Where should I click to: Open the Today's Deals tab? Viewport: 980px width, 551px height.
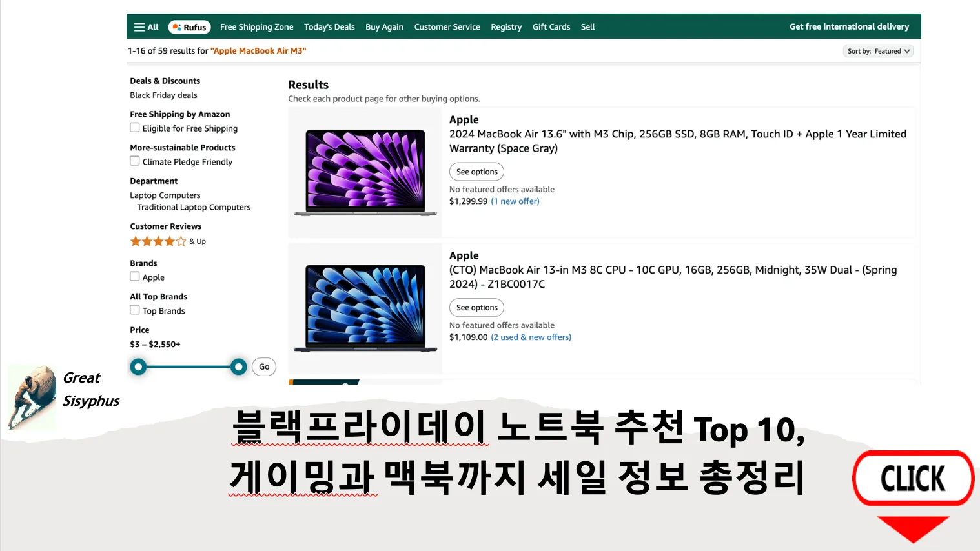point(329,27)
